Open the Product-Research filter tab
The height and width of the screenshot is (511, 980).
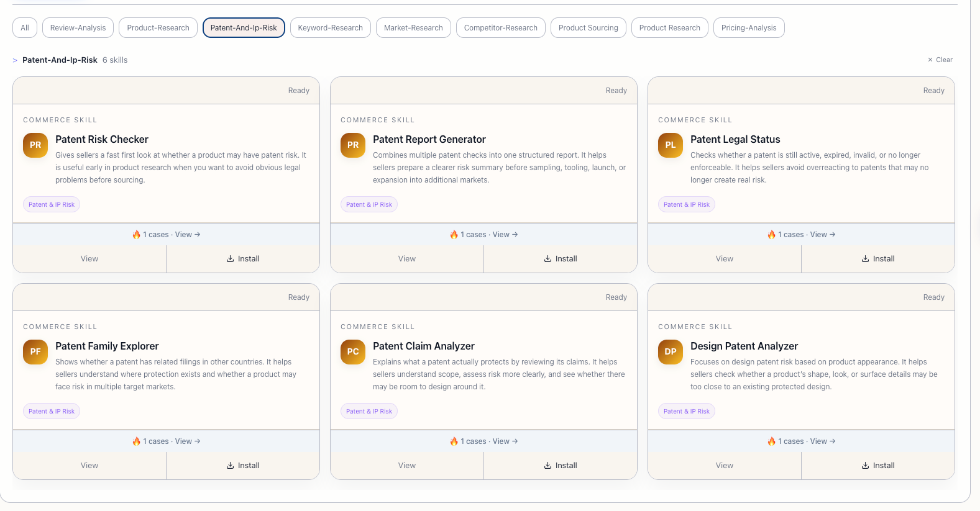point(158,27)
